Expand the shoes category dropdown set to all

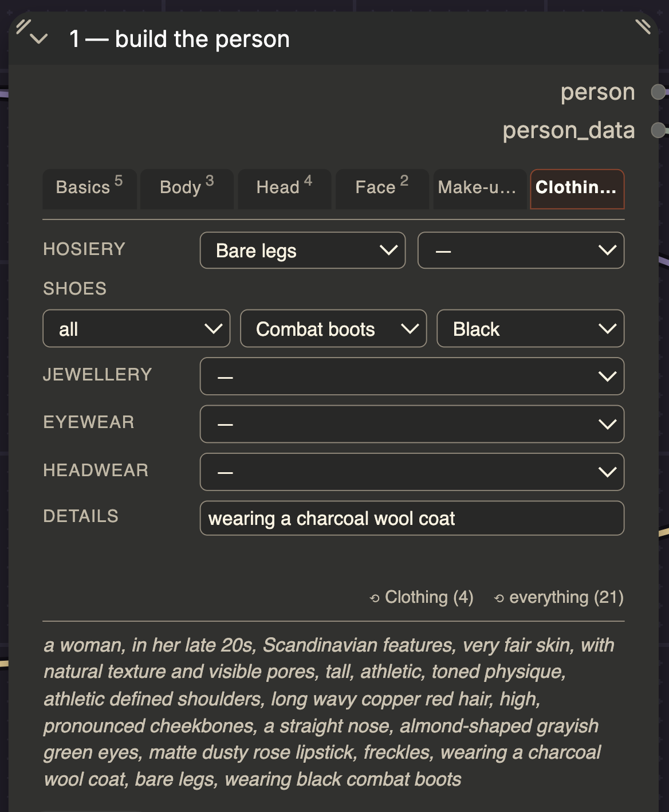(136, 328)
